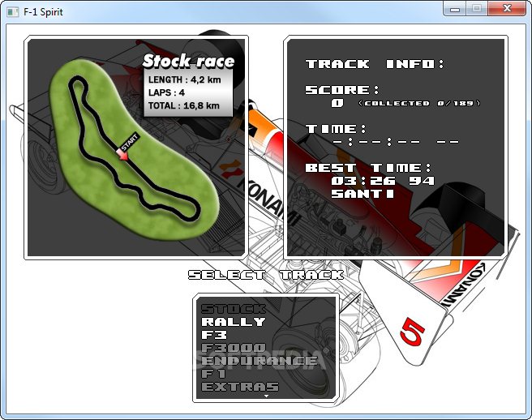Image resolution: width=532 pixels, height=420 pixels.
Task: Select the F1 track option
Action: 214,374
